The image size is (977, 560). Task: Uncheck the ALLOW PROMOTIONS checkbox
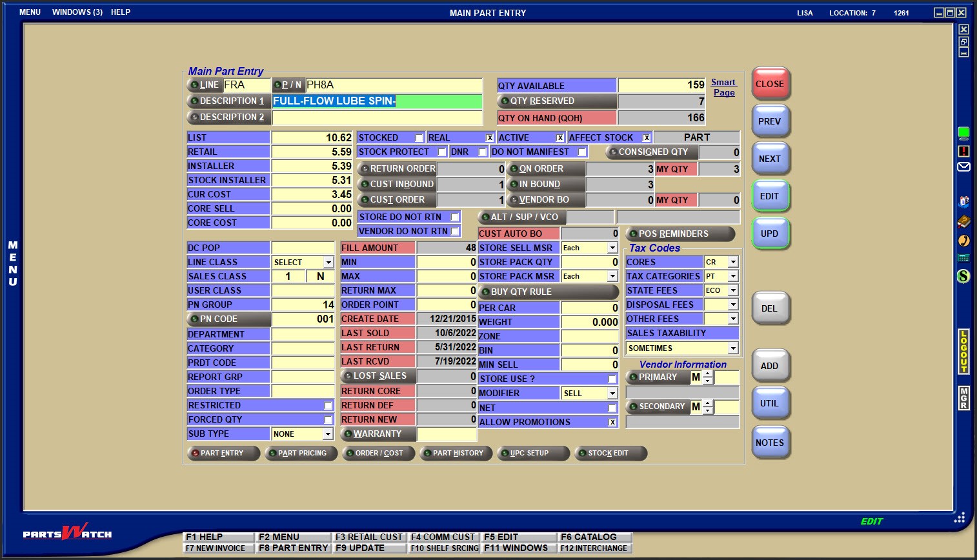point(612,423)
